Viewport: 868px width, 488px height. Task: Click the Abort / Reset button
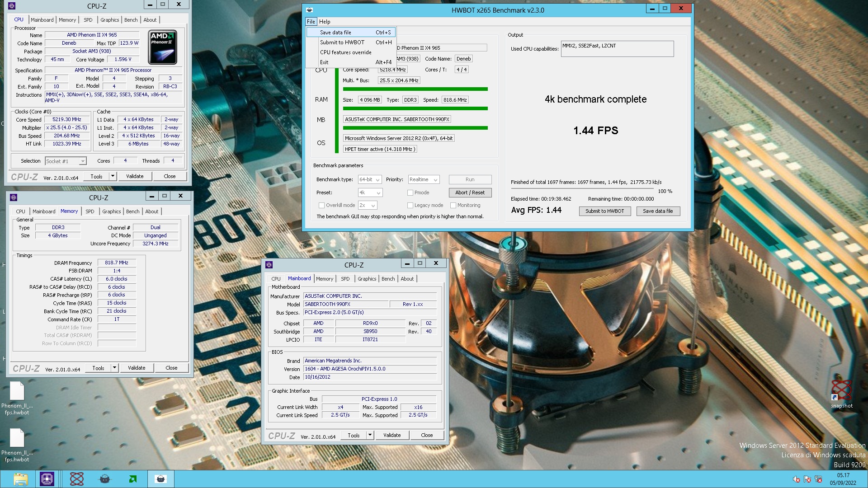(470, 192)
